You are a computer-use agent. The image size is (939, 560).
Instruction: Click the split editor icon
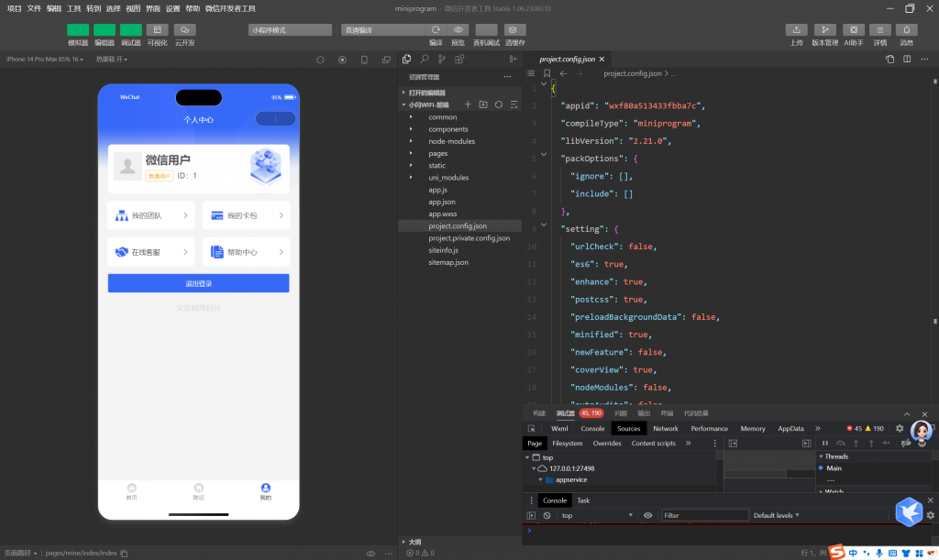click(907, 60)
